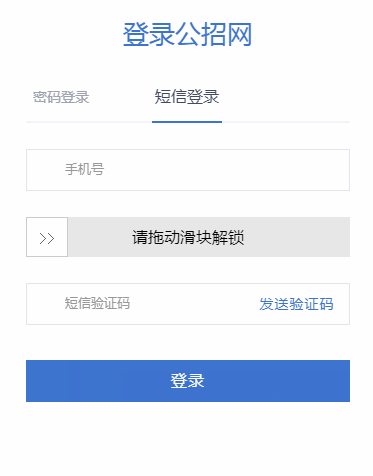373x476 pixels.
Task: Click the 登录公招网 page title
Action: (x=187, y=34)
